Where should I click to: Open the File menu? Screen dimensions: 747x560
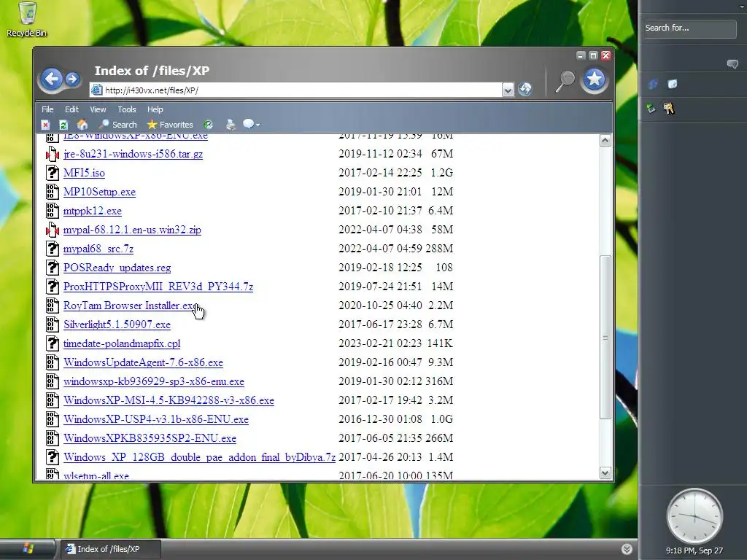[47, 109]
